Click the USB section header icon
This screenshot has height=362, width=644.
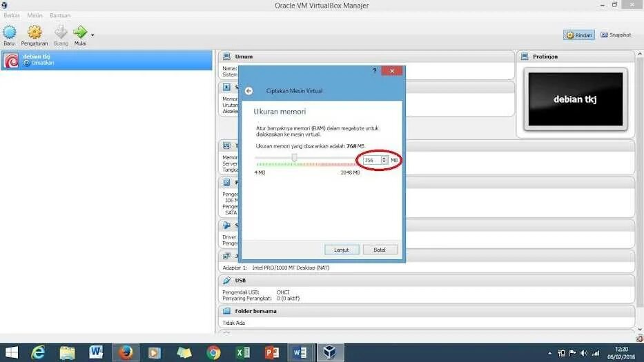[x=226, y=281]
